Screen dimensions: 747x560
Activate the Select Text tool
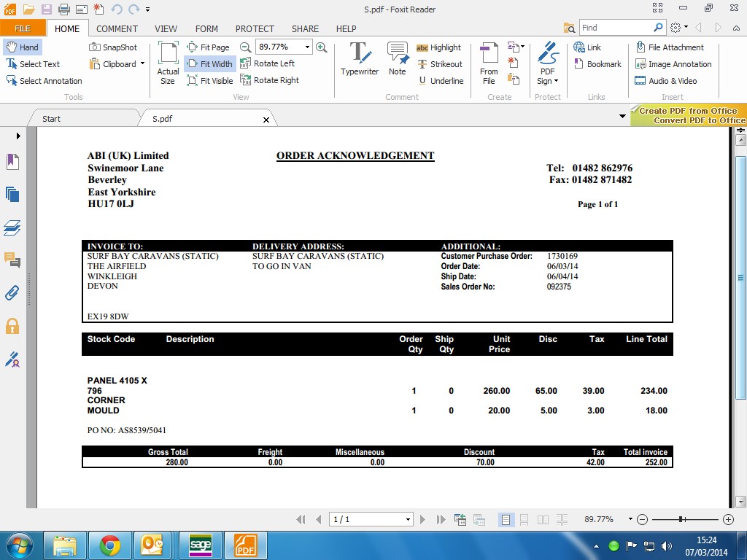33,64
